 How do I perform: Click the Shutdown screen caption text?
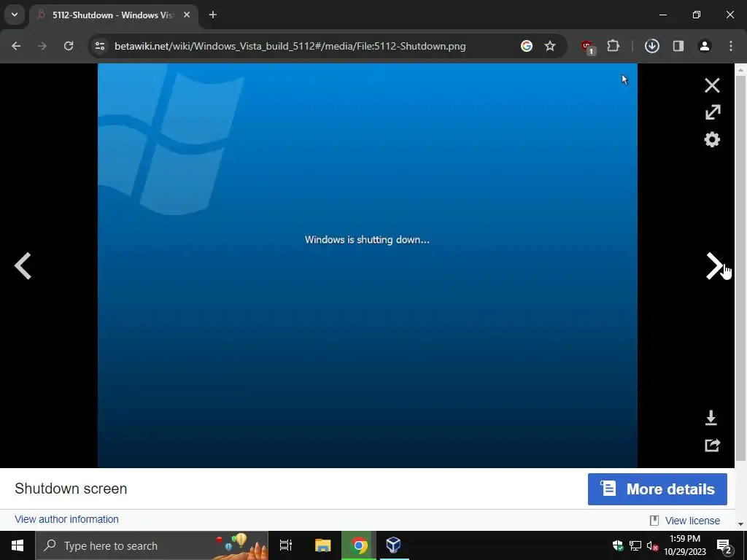point(71,489)
